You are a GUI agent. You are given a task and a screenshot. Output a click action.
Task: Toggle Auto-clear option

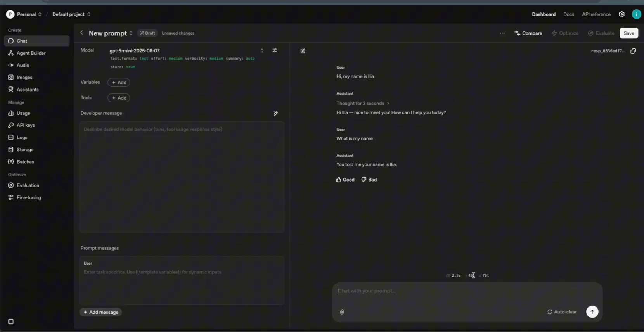click(562, 312)
